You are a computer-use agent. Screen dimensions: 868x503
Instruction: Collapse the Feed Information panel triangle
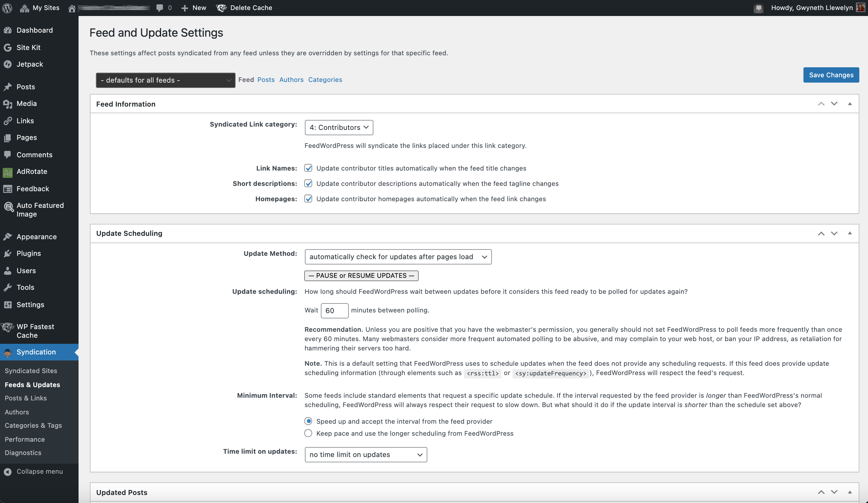pyautogui.click(x=850, y=104)
